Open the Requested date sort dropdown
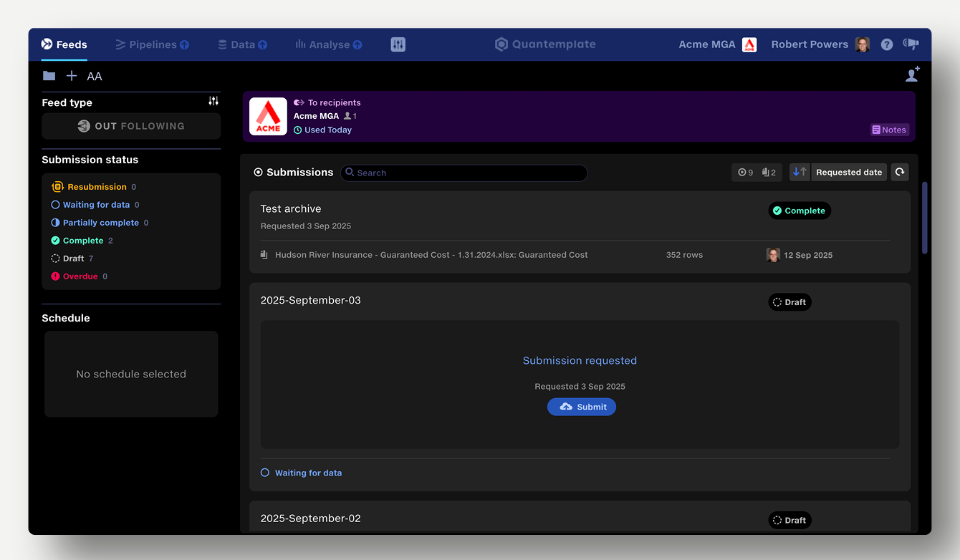The image size is (960, 560). (849, 172)
